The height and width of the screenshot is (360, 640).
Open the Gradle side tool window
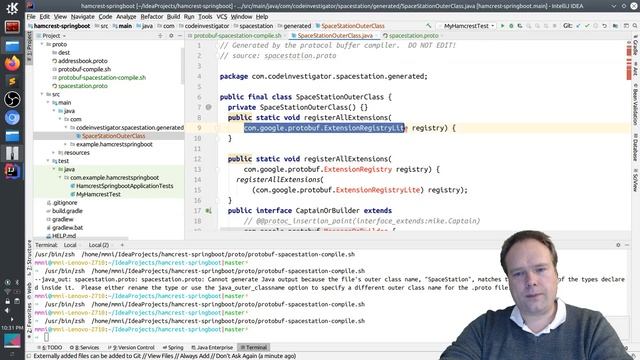click(635, 45)
